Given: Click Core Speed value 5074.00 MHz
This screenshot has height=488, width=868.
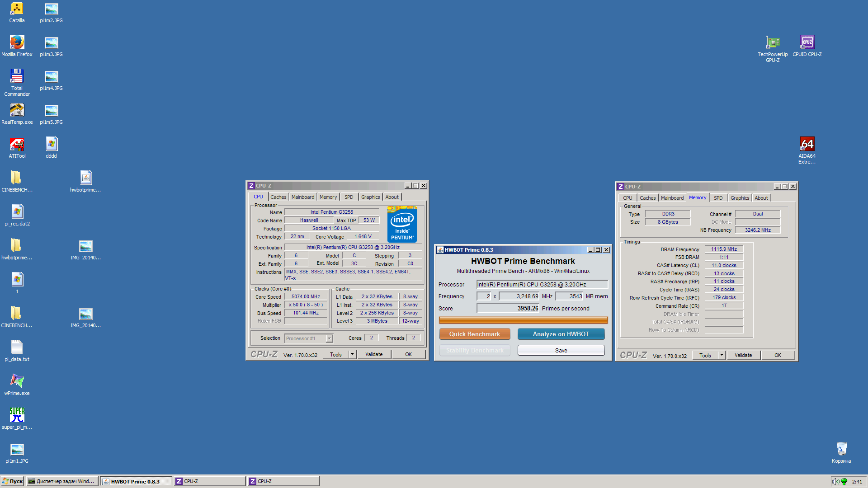Looking at the screenshot, I should coord(306,296).
